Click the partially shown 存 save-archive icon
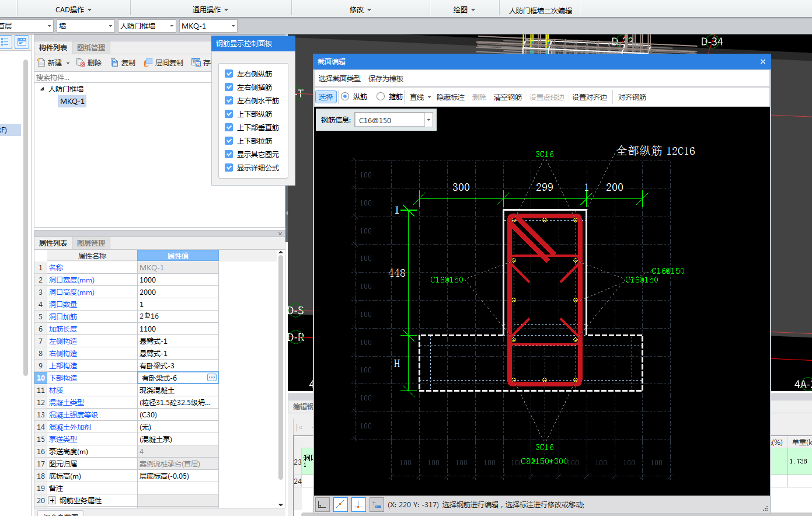This screenshot has width=812, height=516. click(x=196, y=62)
